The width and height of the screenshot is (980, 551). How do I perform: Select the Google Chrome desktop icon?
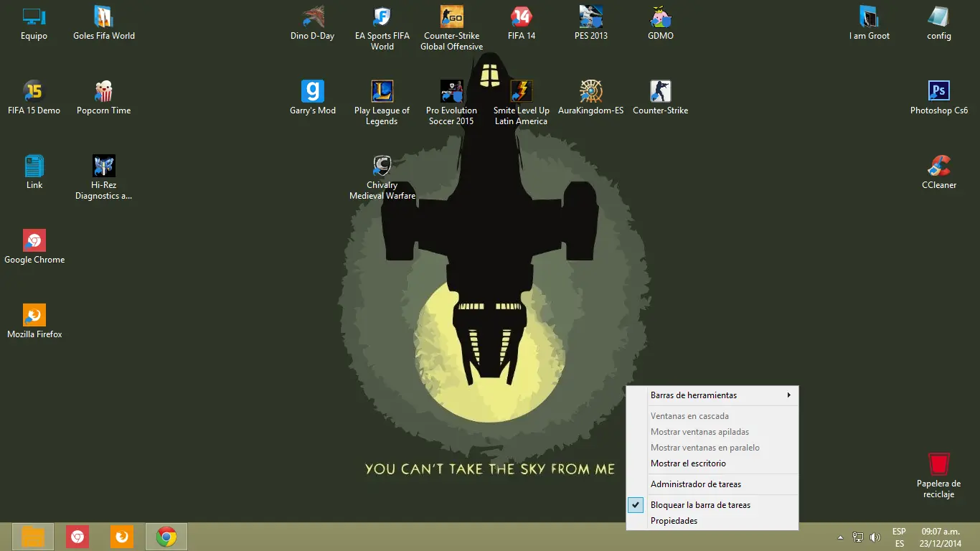34,248
